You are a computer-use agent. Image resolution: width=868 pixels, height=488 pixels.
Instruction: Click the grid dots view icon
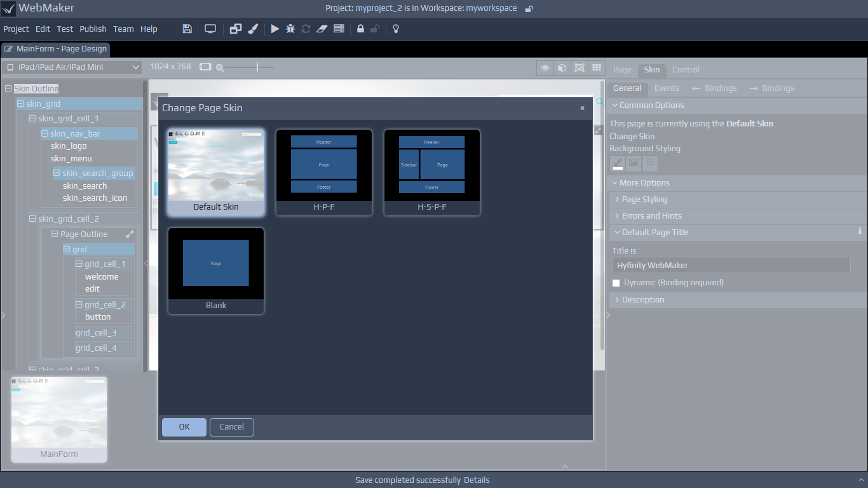tap(596, 67)
